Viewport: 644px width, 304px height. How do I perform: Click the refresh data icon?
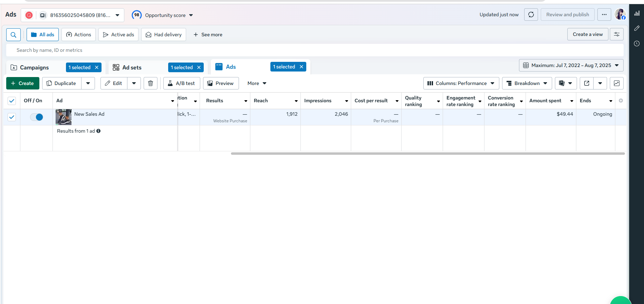[531, 15]
